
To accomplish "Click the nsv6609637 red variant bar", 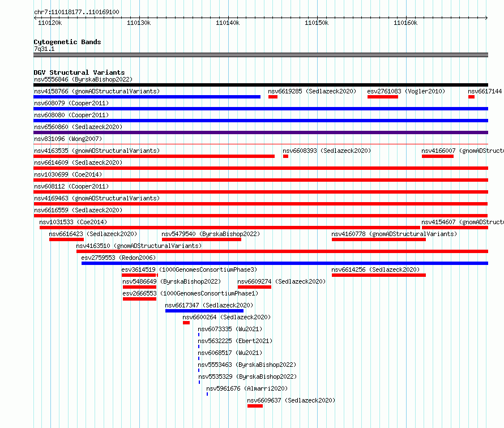I will coord(255,406).
